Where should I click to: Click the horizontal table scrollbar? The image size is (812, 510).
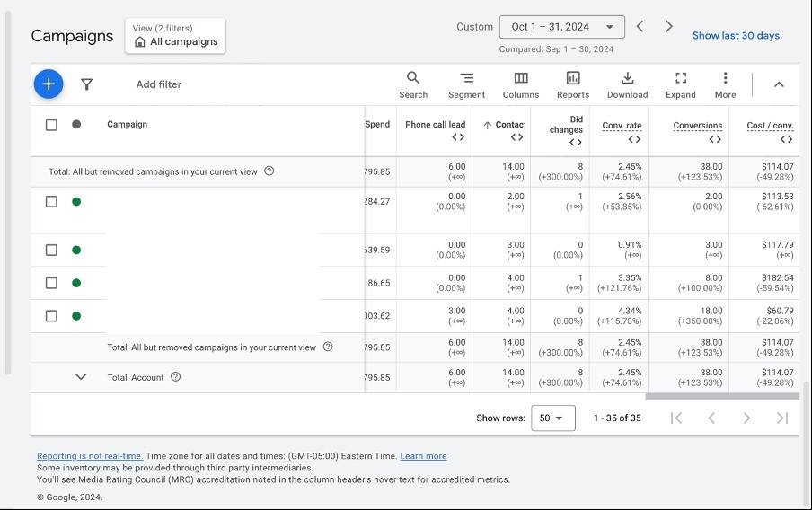pyautogui.click(x=721, y=396)
